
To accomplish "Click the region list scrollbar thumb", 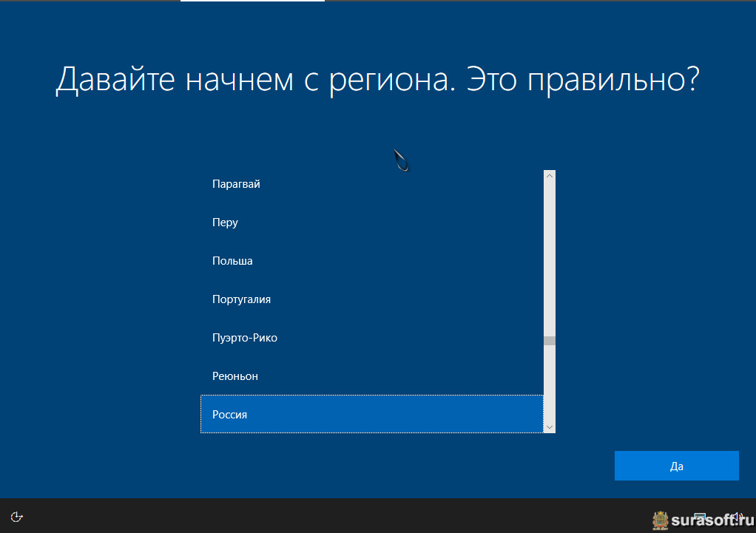I will coord(549,341).
